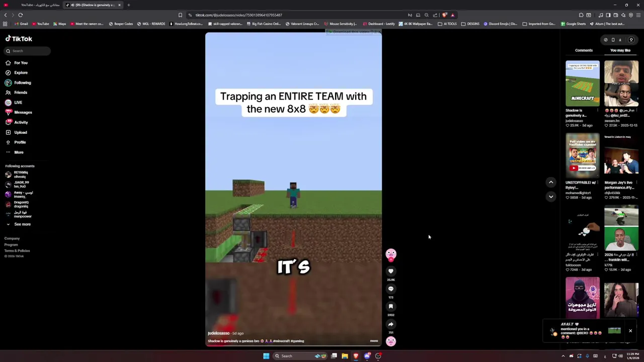Open Terms & Policies footer link
644x362 pixels.
point(17,250)
